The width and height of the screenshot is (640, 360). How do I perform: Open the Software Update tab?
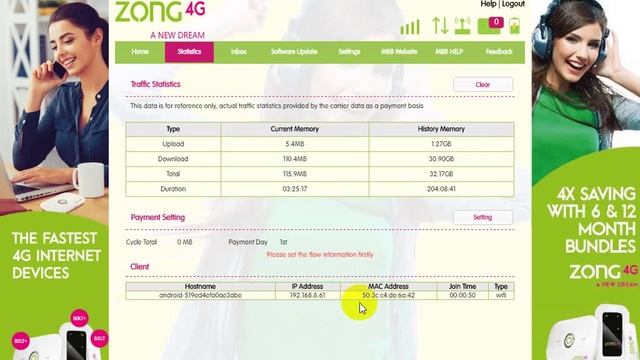click(294, 52)
